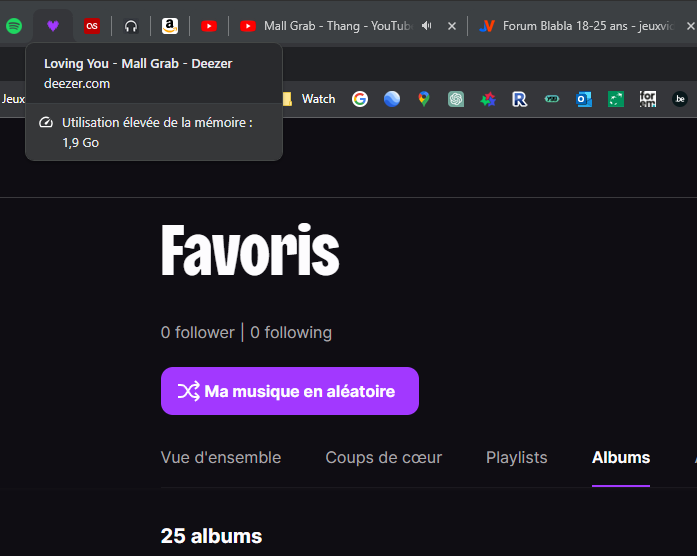View the 0 follower list

(198, 332)
